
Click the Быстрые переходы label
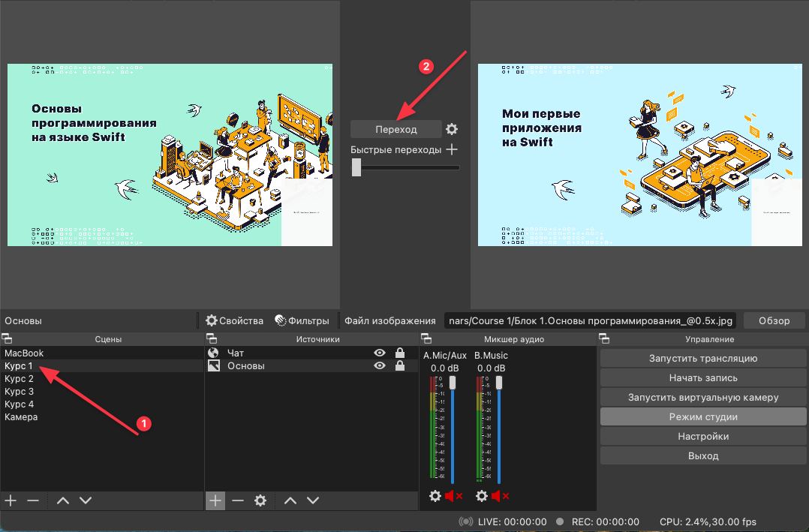395,149
